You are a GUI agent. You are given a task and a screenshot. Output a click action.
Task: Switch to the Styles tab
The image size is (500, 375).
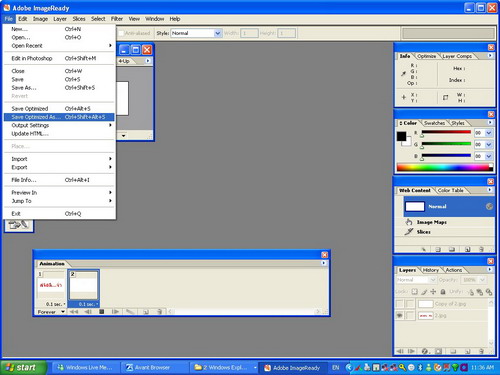pos(458,123)
